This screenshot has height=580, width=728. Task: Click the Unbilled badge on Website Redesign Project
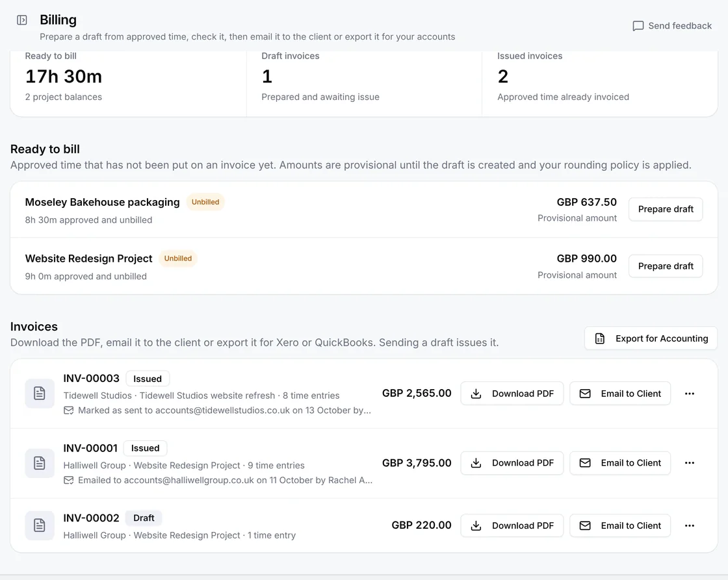pos(178,258)
